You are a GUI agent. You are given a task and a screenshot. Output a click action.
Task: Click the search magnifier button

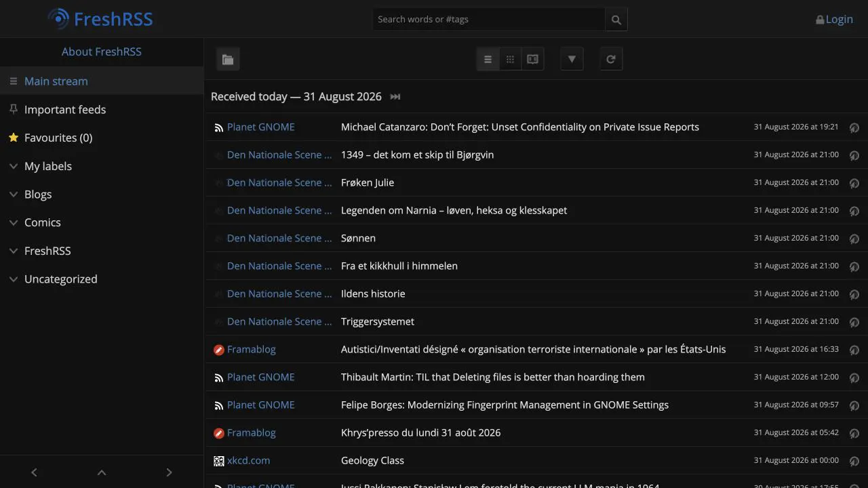click(x=616, y=20)
